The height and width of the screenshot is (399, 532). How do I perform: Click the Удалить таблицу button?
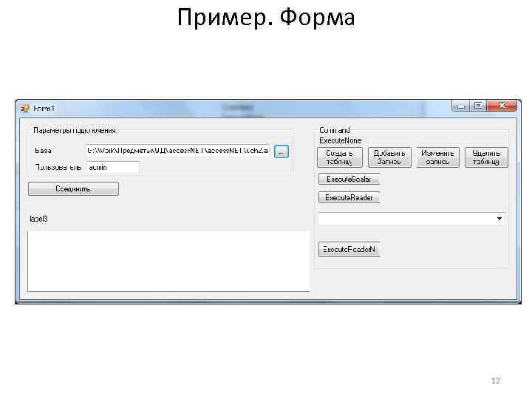click(486, 157)
